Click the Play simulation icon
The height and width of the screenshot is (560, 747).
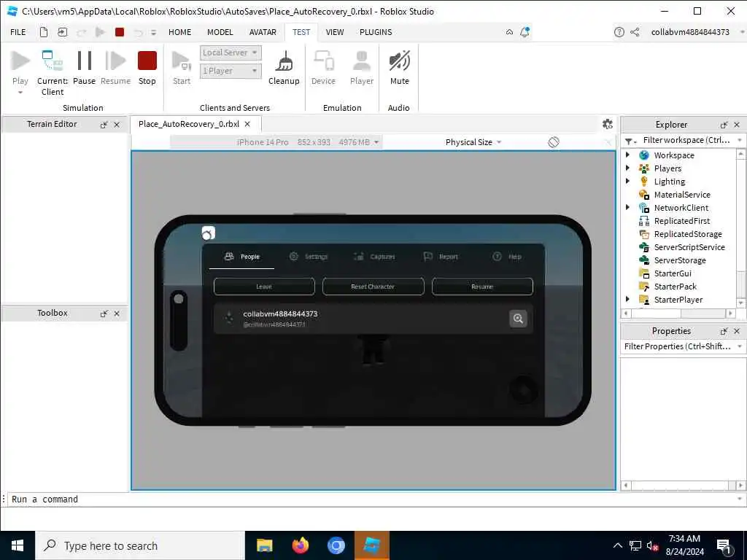tap(20, 61)
